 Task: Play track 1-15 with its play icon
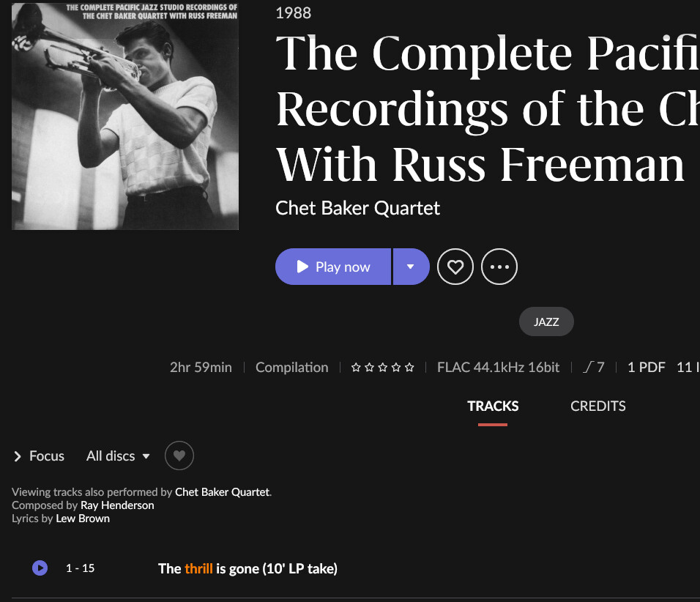40,568
